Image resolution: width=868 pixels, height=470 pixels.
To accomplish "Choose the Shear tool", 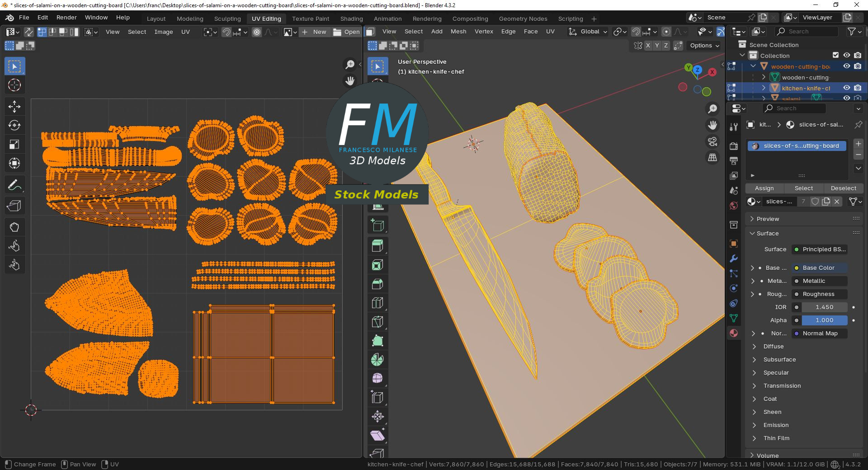I will pyautogui.click(x=377, y=436).
